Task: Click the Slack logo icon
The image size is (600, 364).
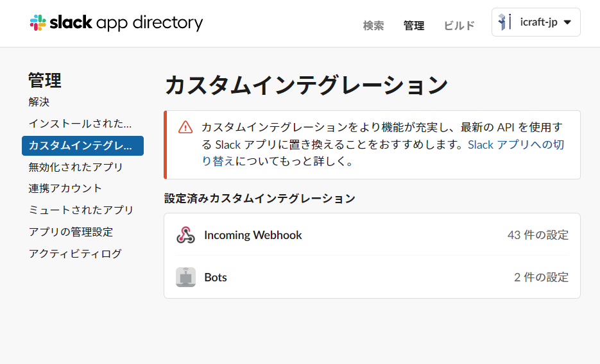Action: click(38, 22)
